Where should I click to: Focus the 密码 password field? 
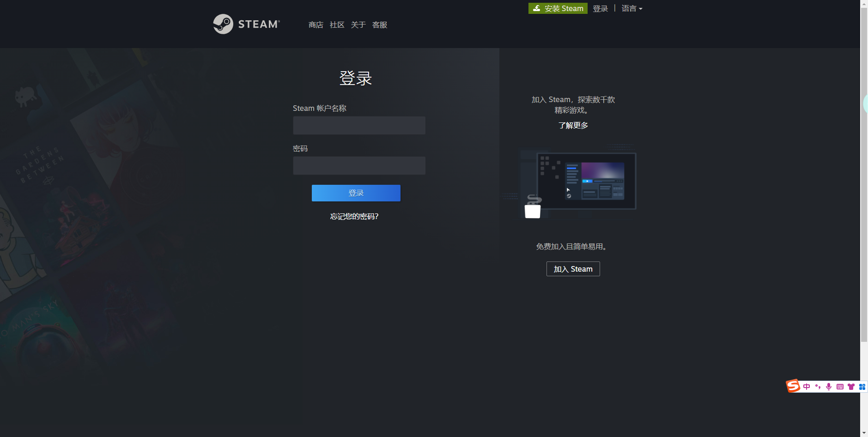[359, 165]
